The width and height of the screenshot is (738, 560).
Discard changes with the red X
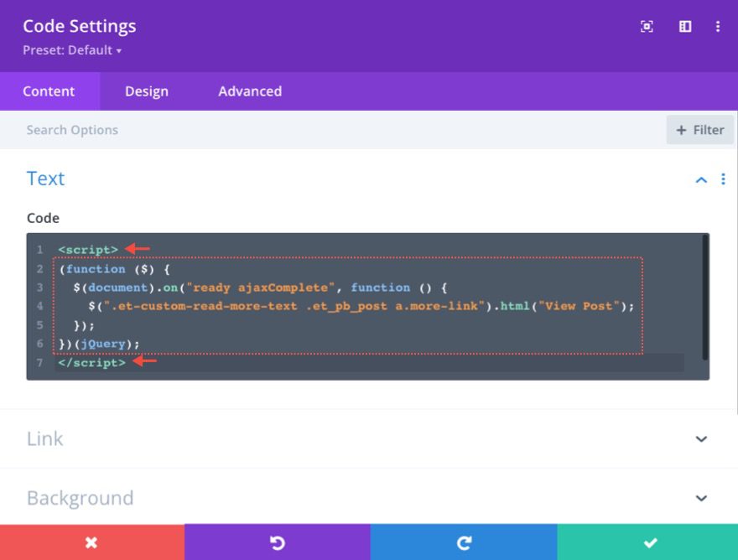tap(91, 542)
